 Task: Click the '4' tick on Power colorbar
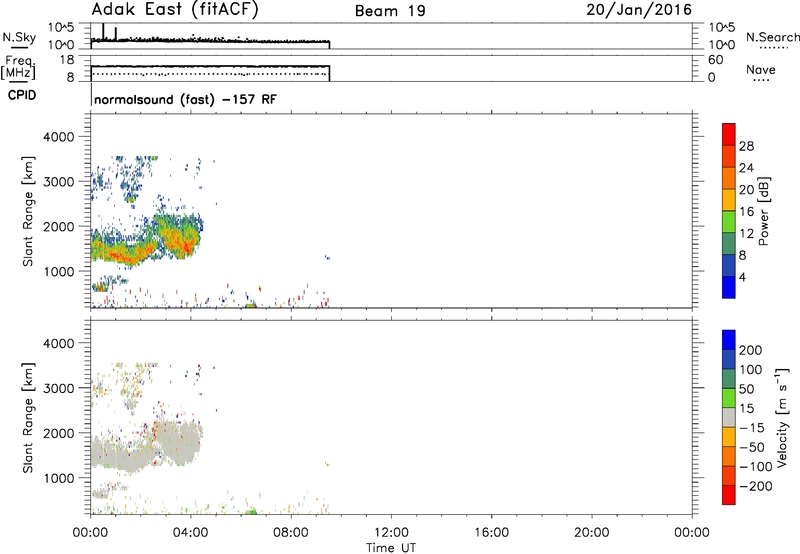point(742,277)
